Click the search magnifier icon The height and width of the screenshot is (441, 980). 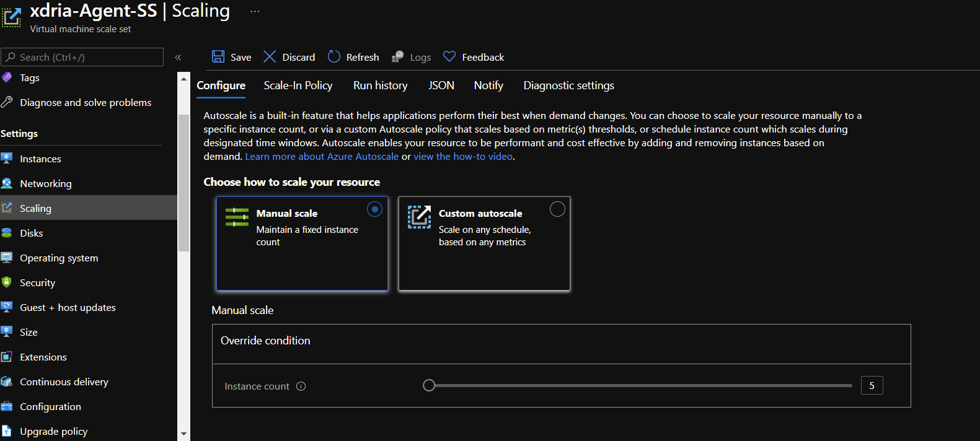(11, 57)
